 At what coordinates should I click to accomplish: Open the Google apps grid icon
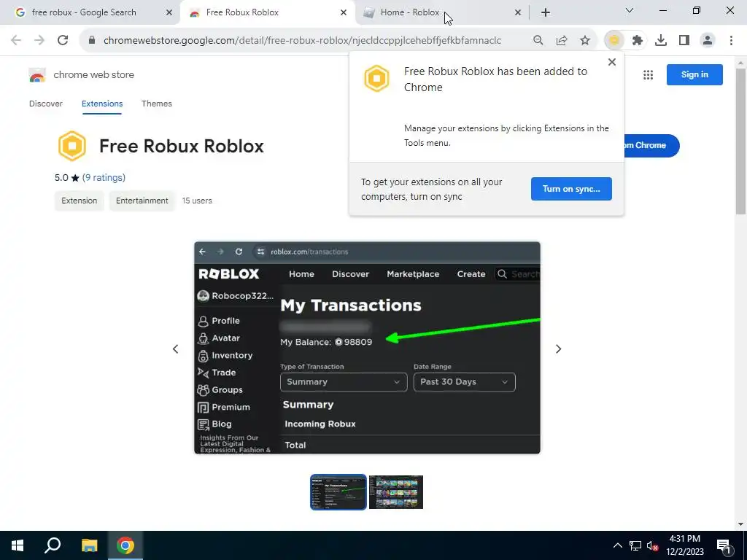tap(648, 75)
